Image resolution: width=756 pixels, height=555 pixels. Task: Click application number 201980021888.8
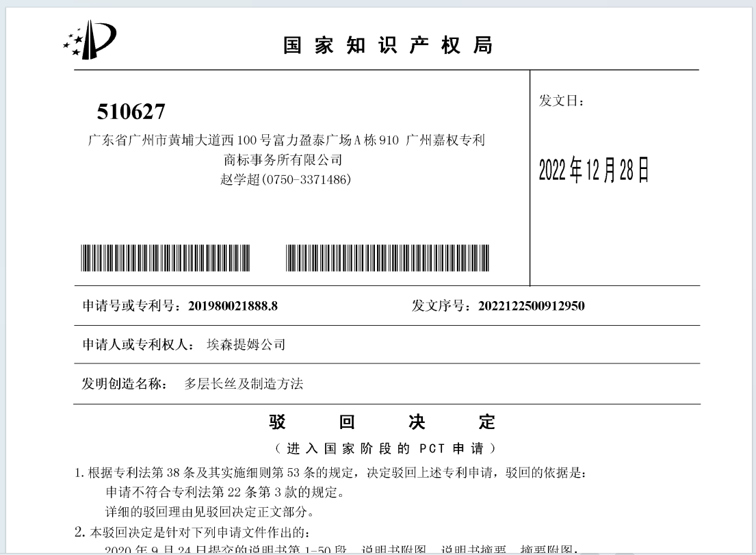233,306
